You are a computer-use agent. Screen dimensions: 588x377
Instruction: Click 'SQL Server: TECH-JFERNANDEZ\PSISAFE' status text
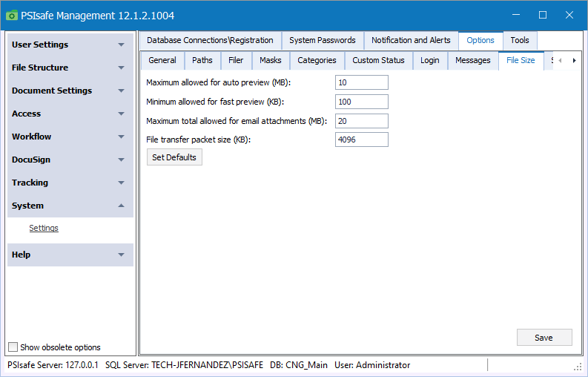click(x=184, y=365)
